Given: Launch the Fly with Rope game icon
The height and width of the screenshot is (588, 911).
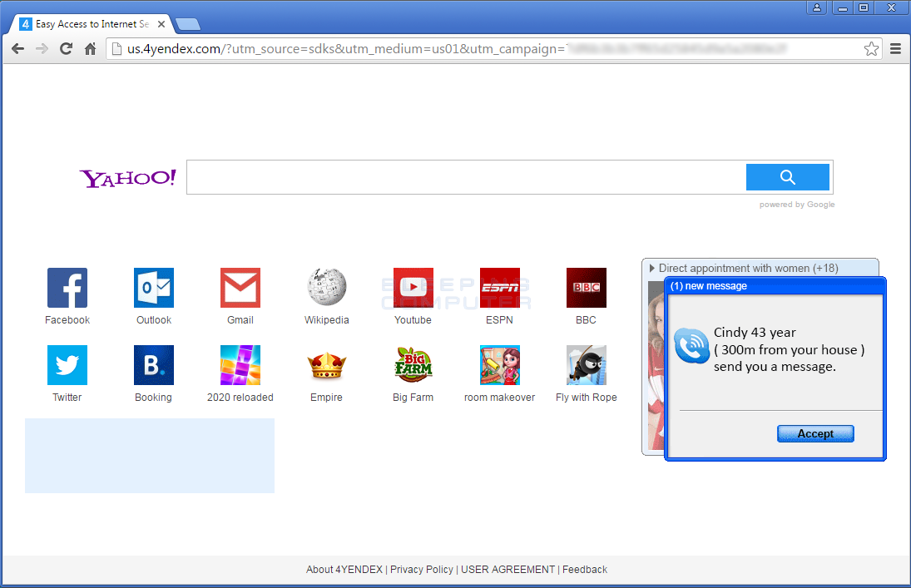Looking at the screenshot, I should 587,365.
